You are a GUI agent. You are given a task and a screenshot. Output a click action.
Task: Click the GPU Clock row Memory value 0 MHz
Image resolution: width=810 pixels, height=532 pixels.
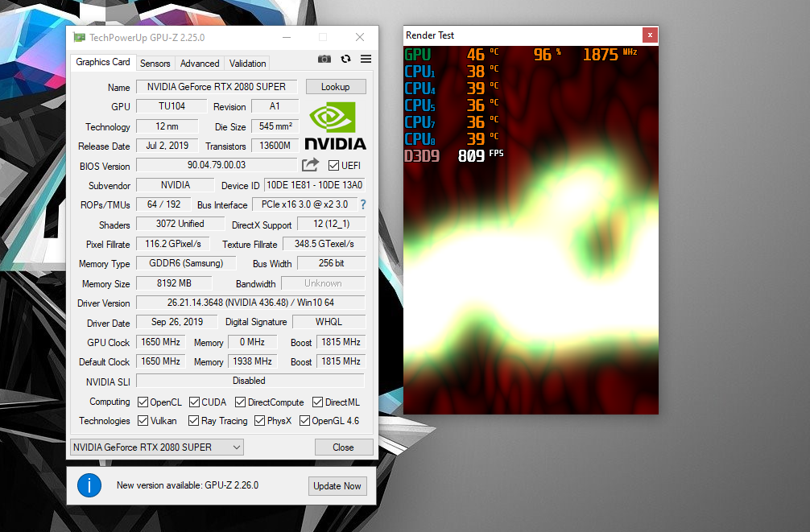point(252,342)
